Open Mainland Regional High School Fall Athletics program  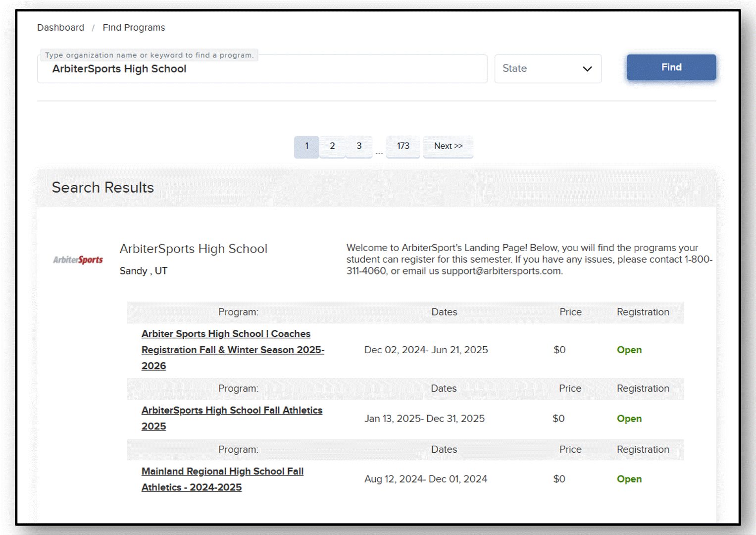pos(222,479)
